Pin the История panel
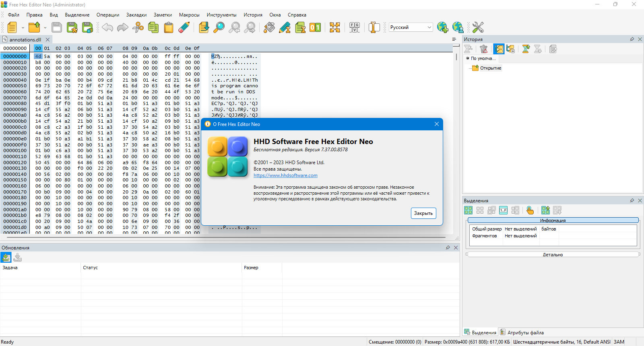 [x=632, y=39]
